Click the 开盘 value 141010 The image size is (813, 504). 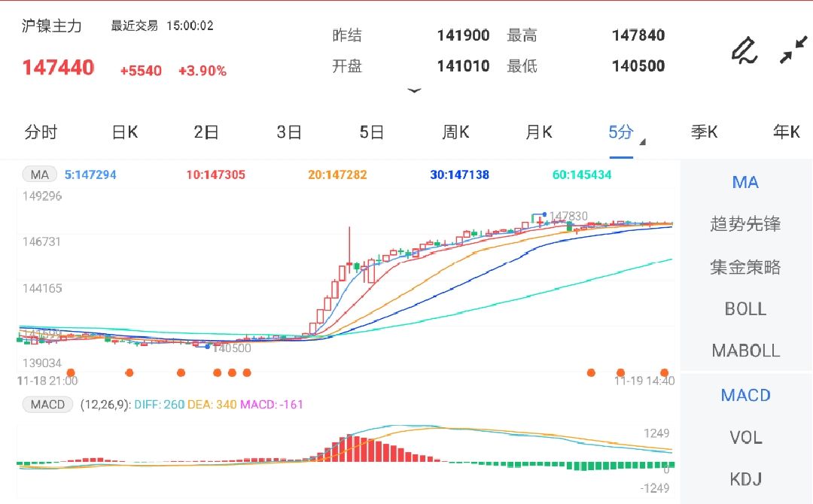tap(463, 65)
